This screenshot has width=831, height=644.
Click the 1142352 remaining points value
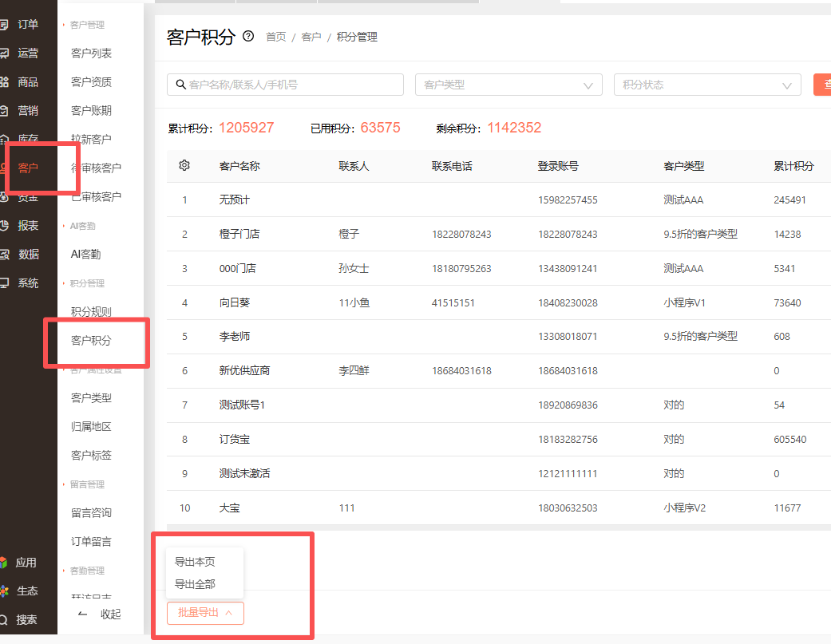514,128
